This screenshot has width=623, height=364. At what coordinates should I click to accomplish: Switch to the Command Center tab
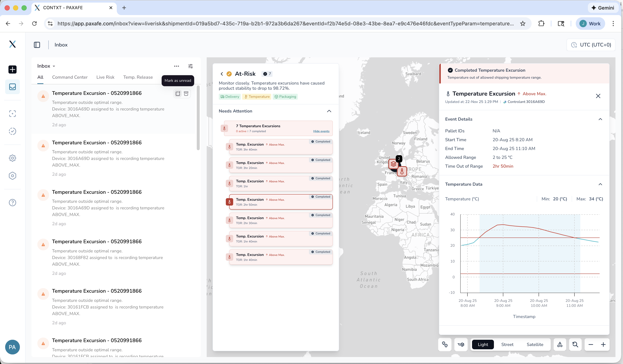point(70,77)
